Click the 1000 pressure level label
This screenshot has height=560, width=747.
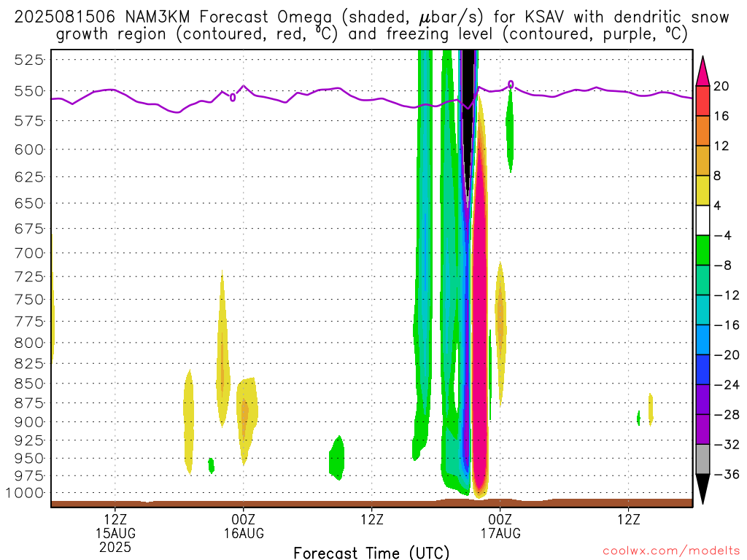click(25, 493)
